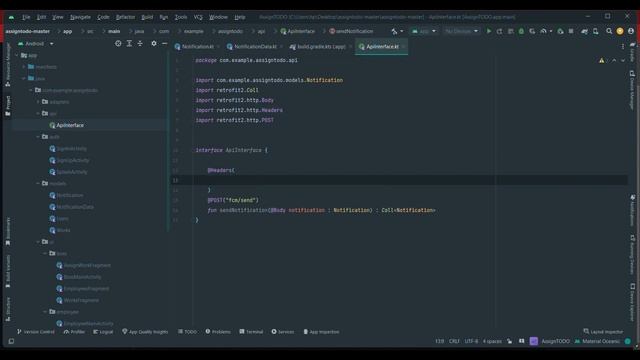This screenshot has height=360, width=640.
Task: Open the VCS menu
Action: click(x=198, y=17)
